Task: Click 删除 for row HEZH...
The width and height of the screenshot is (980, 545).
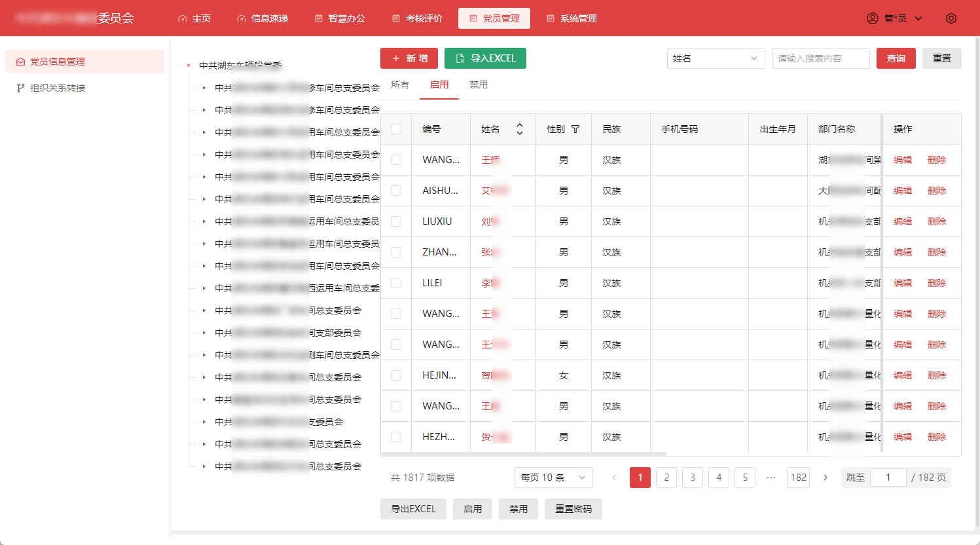Action: point(937,437)
